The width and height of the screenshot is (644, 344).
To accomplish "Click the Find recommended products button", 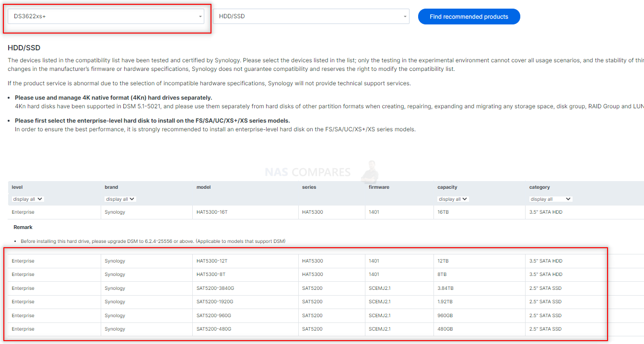I will [x=469, y=16].
